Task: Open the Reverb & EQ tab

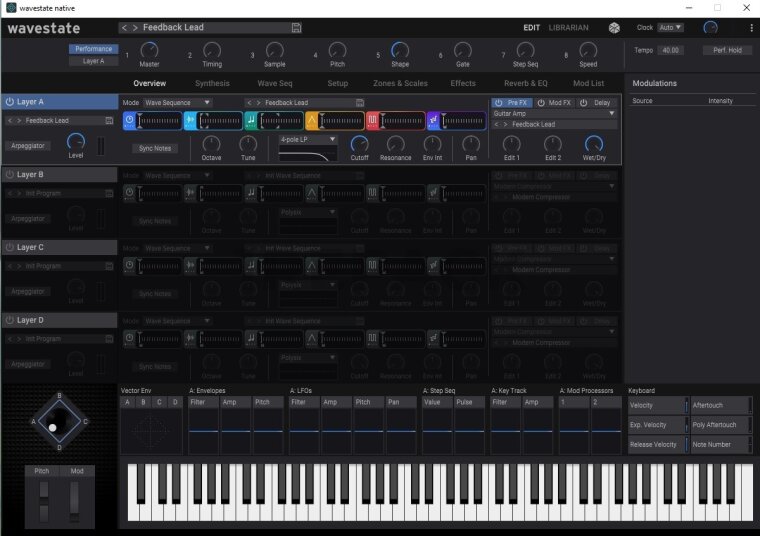Action: click(526, 84)
